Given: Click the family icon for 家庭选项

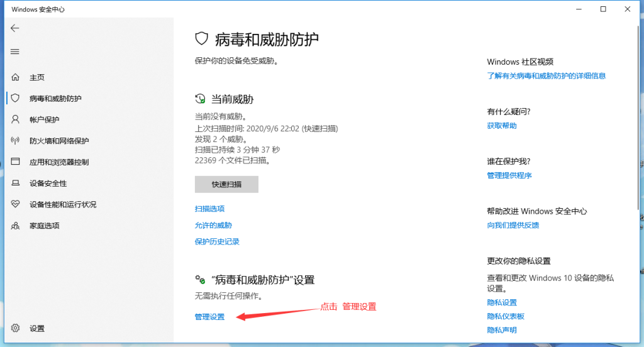Looking at the screenshot, I should pos(15,226).
